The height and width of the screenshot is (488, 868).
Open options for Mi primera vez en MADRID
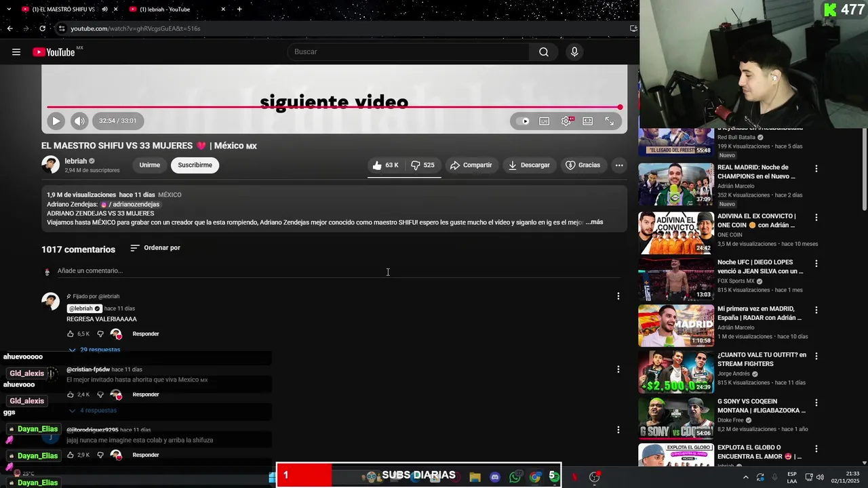[x=816, y=310]
